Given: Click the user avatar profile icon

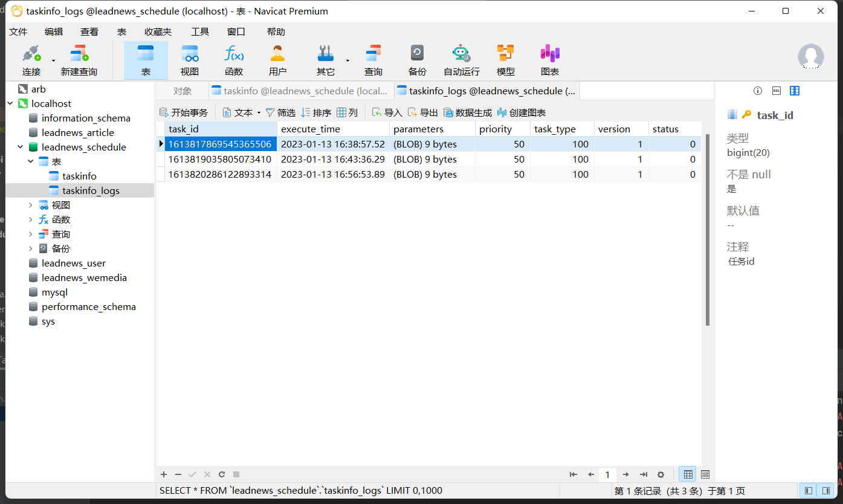Looking at the screenshot, I should [x=811, y=57].
